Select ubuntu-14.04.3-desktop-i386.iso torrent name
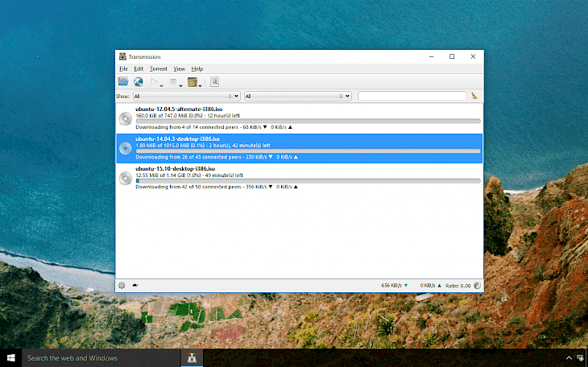 click(178, 138)
